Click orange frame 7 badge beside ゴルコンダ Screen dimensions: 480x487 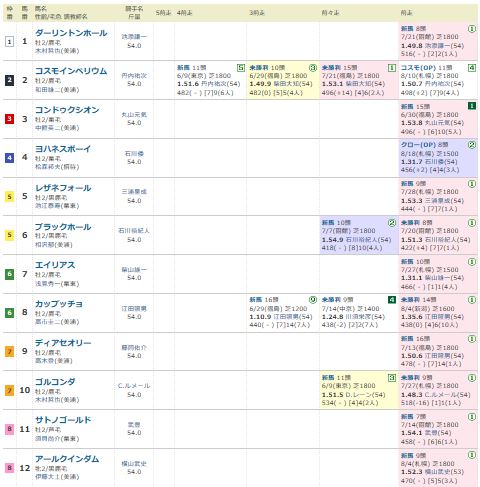pos(9,390)
